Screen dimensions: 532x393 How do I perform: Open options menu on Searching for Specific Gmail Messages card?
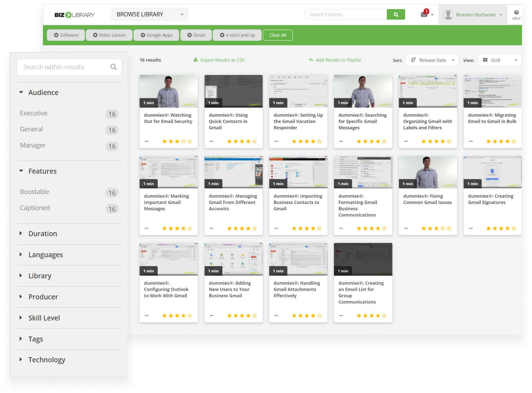[341, 141]
